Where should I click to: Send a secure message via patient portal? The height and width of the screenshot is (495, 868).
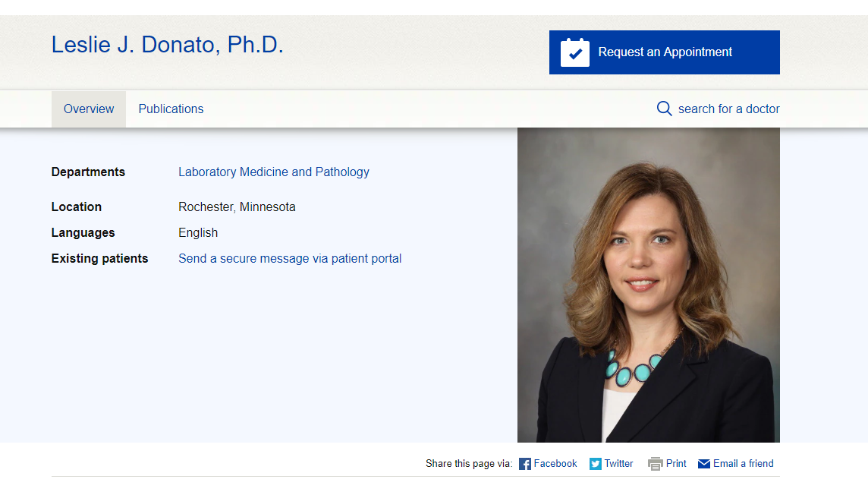click(290, 258)
